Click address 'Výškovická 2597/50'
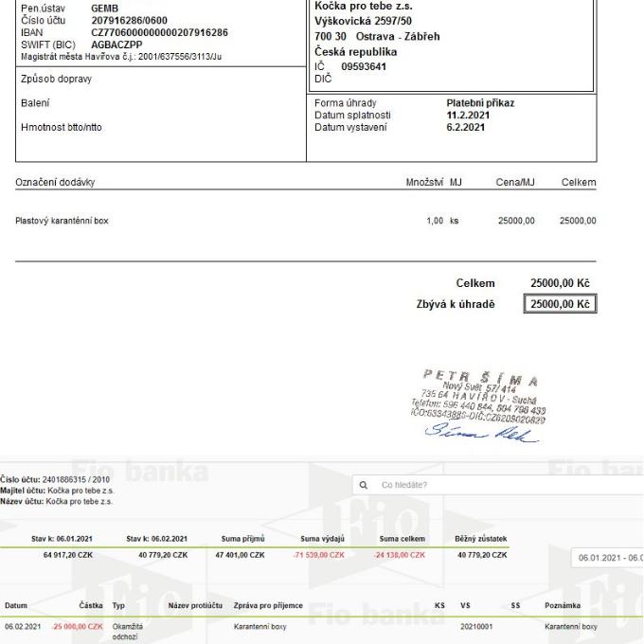 pos(363,21)
